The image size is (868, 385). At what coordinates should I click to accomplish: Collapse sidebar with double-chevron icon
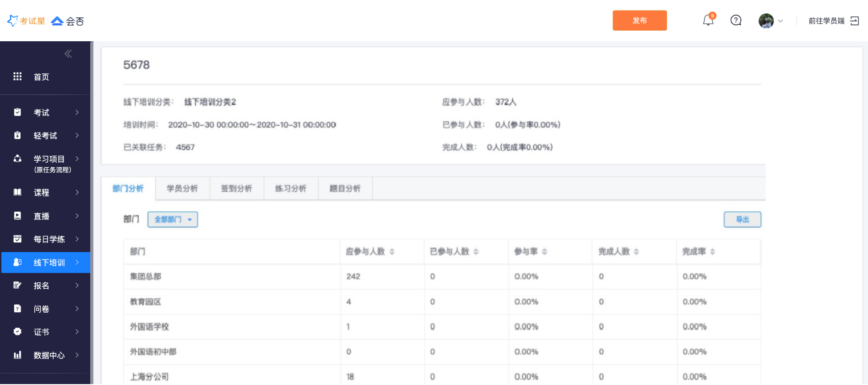pyautogui.click(x=68, y=54)
